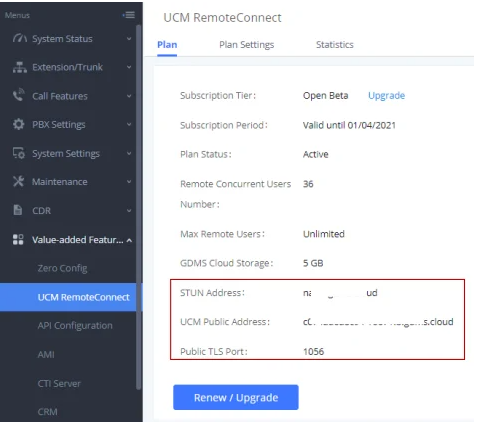The height and width of the screenshot is (426, 502).
Task: Click the Active plan status value
Action: 315,154
